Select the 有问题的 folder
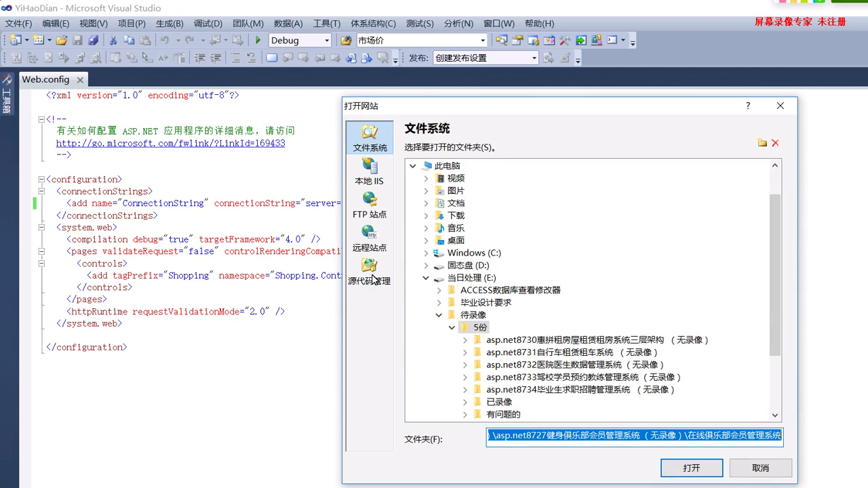 (503, 414)
